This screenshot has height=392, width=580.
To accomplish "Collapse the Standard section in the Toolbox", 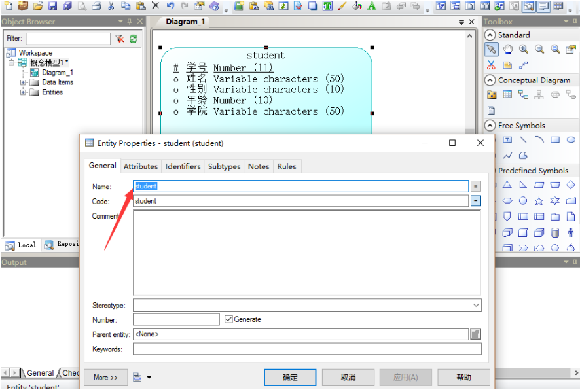I will [490, 35].
